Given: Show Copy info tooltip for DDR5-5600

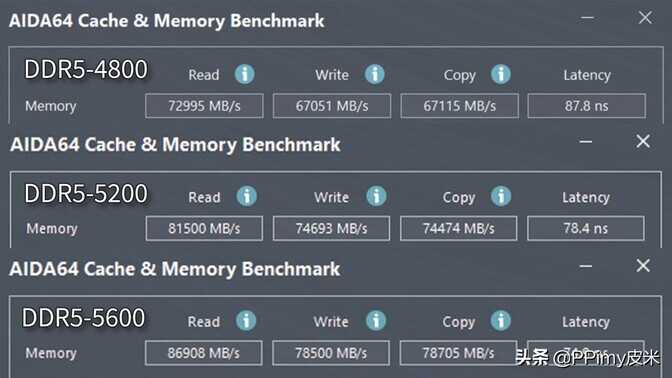Looking at the screenshot, I should [501, 321].
